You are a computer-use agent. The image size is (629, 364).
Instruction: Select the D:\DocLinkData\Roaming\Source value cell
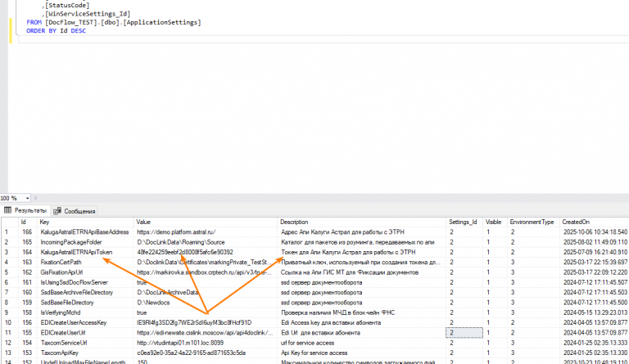coord(205,242)
